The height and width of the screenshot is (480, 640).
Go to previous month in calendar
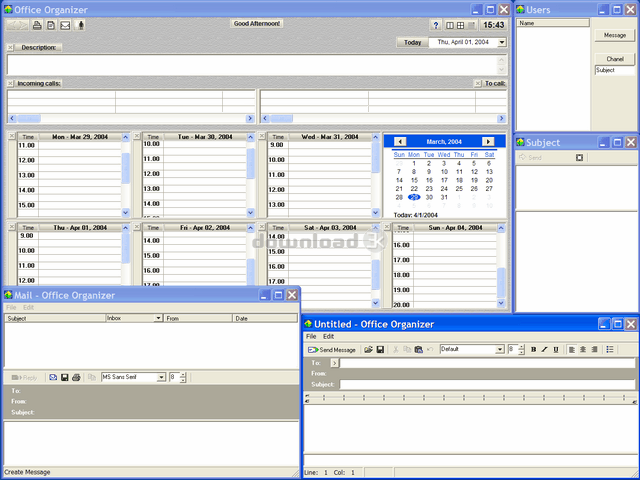coord(400,142)
